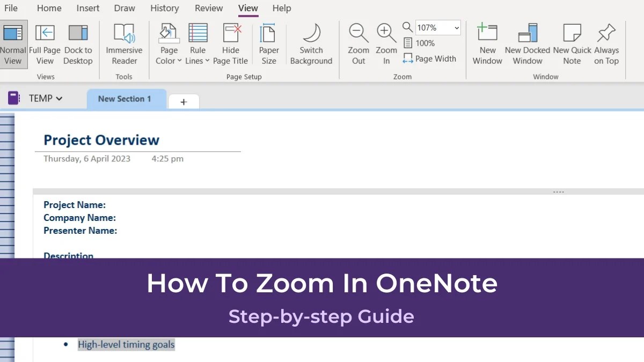Open the Paper Size options
The width and height of the screenshot is (644, 362).
268,43
